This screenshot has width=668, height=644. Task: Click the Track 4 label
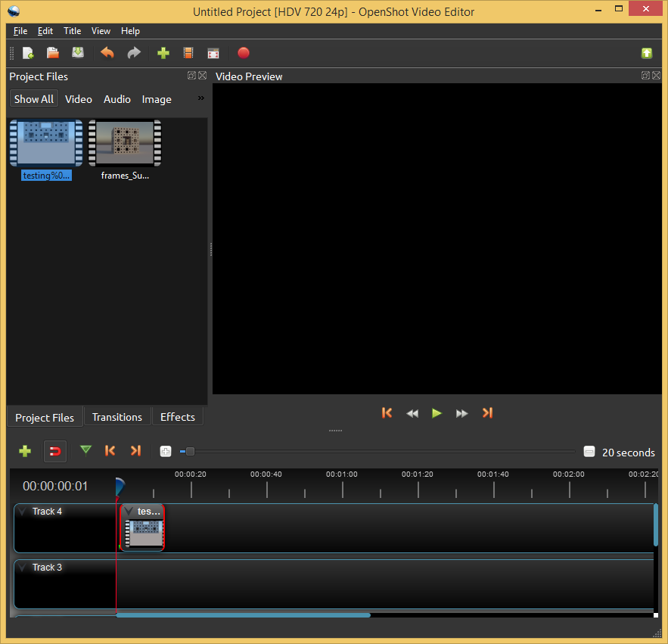pos(48,511)
